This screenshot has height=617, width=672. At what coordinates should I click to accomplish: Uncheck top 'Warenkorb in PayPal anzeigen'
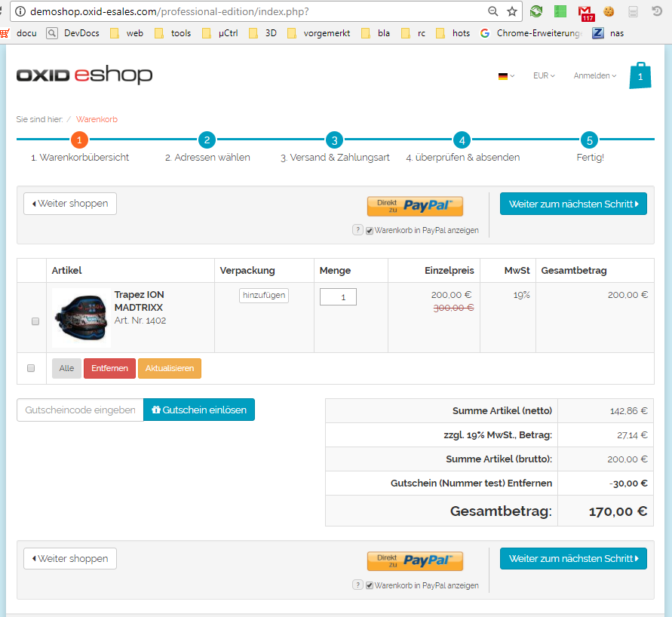tap(370, 231)
